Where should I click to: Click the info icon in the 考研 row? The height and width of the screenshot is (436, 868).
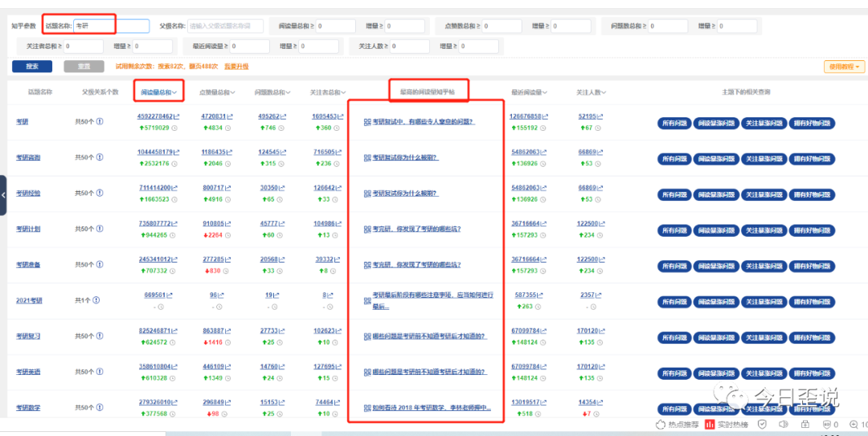(100, 122)
